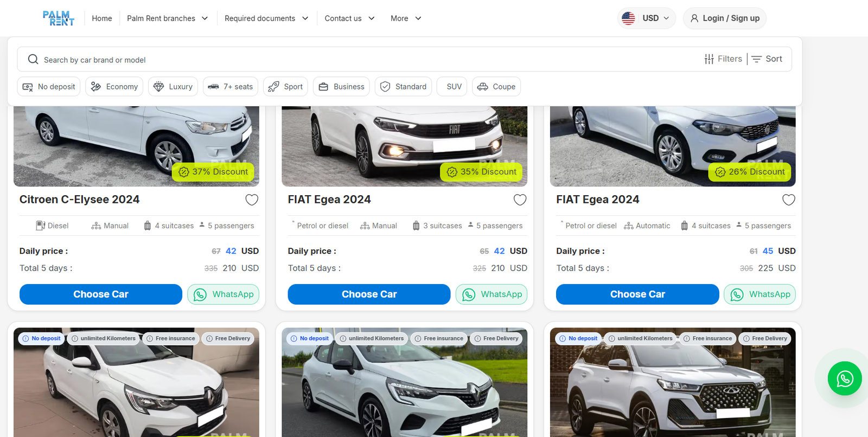Click Login / Sign up button

pos(725,18)
